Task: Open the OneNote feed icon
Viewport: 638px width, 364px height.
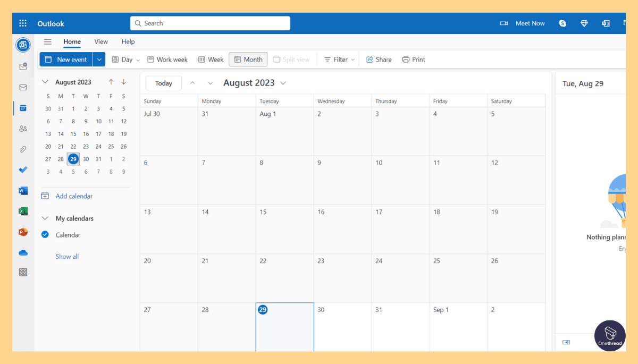Action: pyautogui.click(x=606, y=23)
